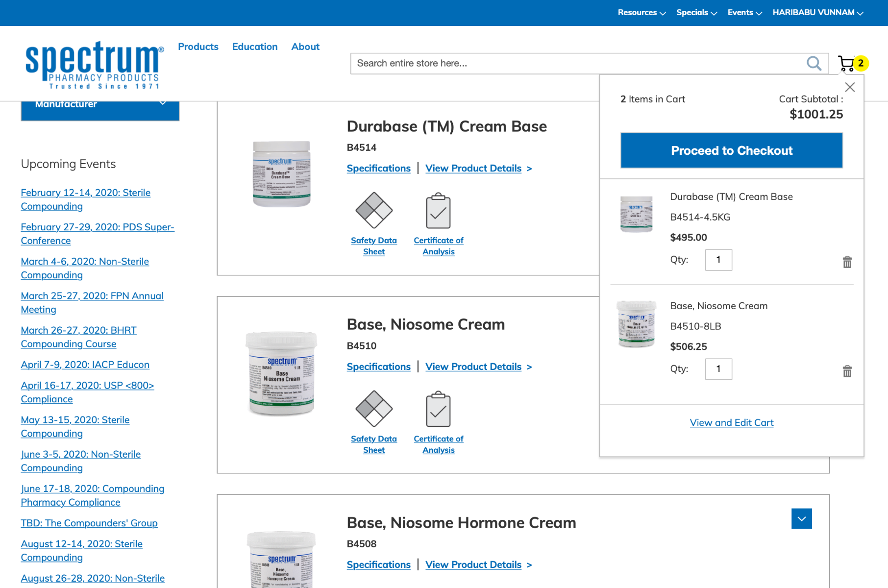Screen dimensions: 888x588
Task: Delete Base, Niosome Cream from cart
Action: pyautogui.click(x=847, y=371)
